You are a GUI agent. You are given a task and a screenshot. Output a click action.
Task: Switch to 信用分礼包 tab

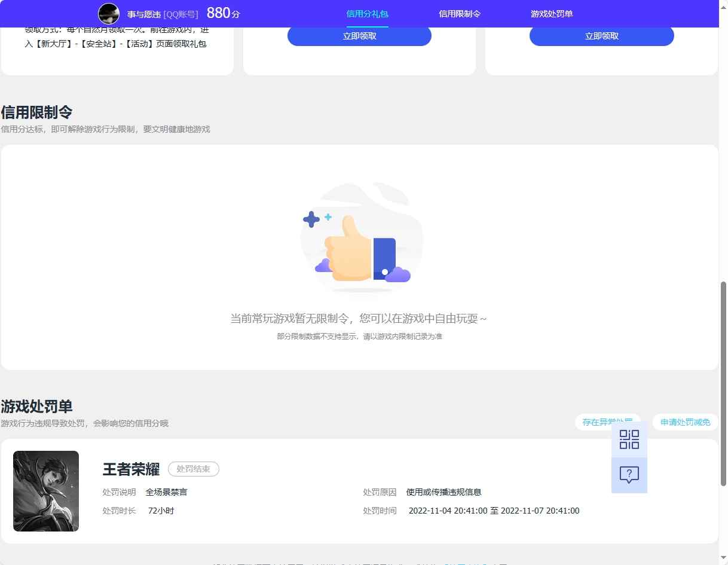click(367, 14)
